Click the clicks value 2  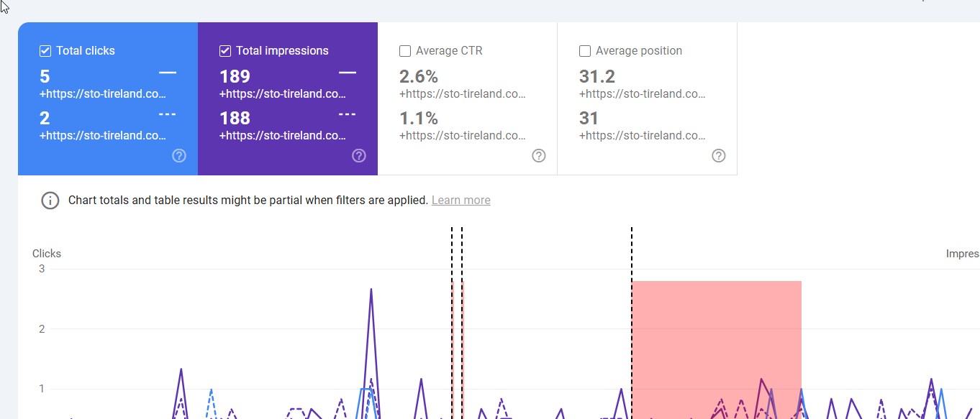click(45, 119)
